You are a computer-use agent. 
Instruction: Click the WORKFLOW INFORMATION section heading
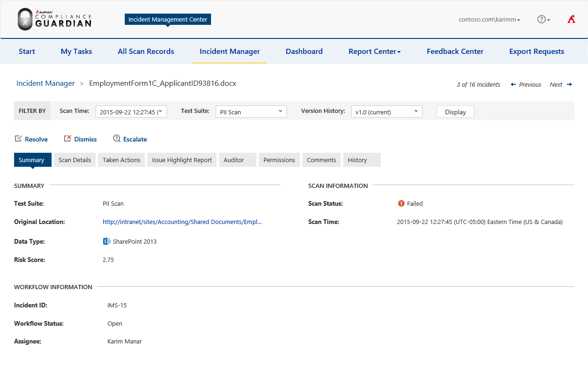[x=53, y=287]
